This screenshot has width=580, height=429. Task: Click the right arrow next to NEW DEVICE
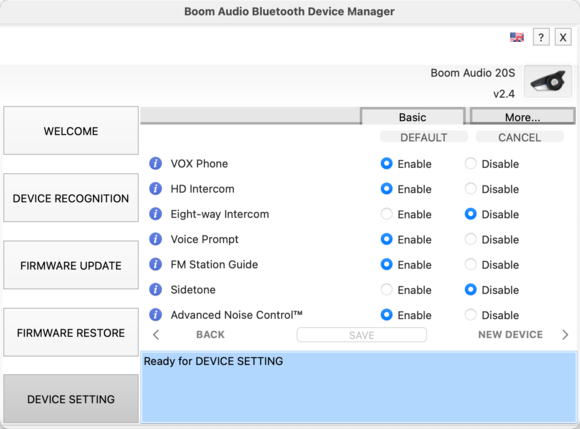click(x=565, y=335)
